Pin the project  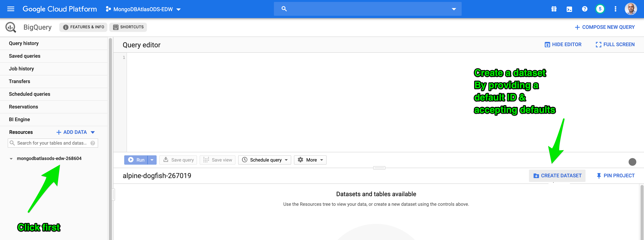pyautogui.click(x=616, y=176)
